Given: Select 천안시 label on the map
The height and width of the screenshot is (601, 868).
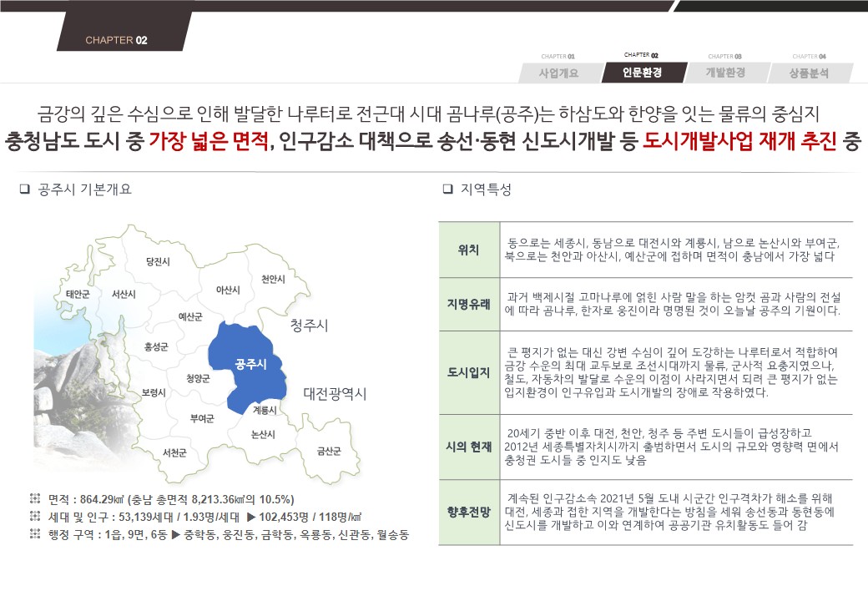Looking at the screenshot, I should (273, 279).
